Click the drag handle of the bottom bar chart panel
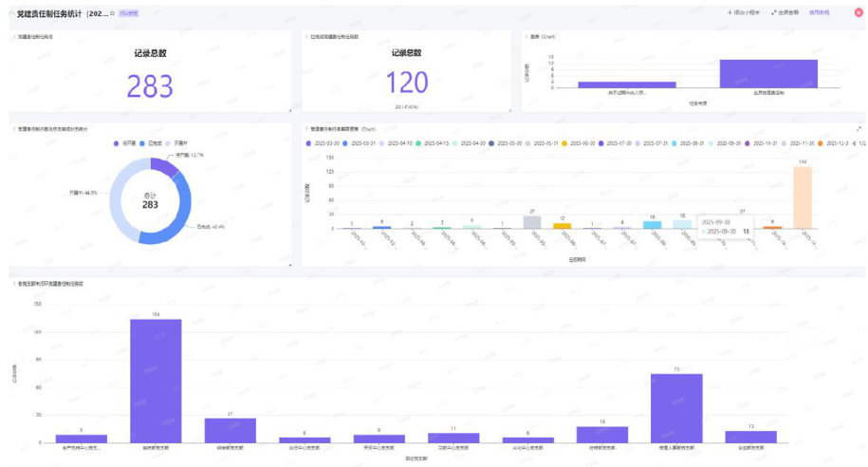 click(x=12, y=284)
